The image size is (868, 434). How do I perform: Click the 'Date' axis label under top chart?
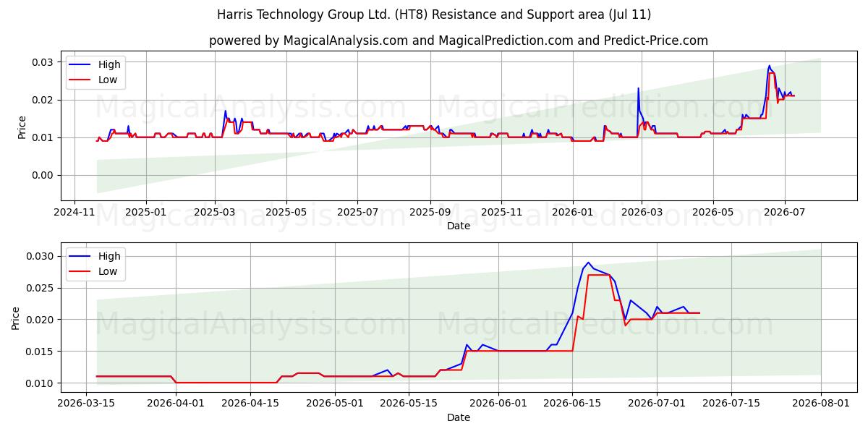tap(459, 226)
